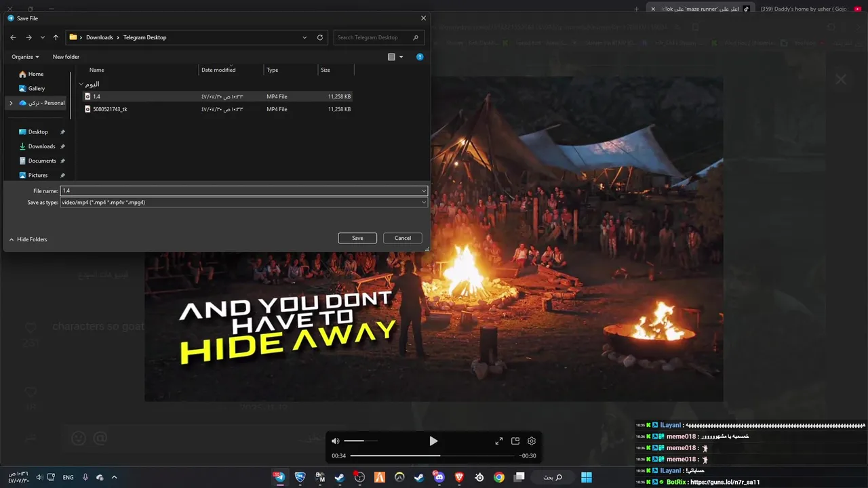Expand the view options dropdown arrow
The height and width of the screenshot is (488, 868).
(x=401, y=57)
